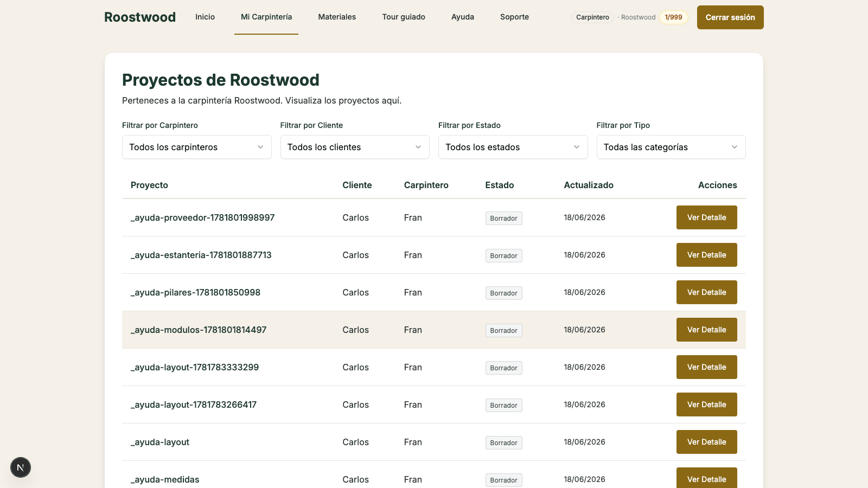Open the Ayuda page
The height and width of the screenshot is (488, 868).
point(463,17)
